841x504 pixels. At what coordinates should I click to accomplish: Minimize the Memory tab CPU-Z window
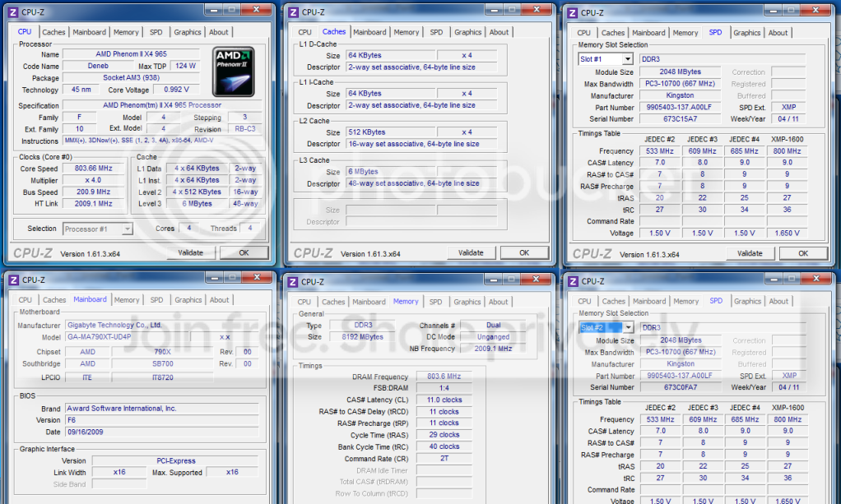pos(494,279)
